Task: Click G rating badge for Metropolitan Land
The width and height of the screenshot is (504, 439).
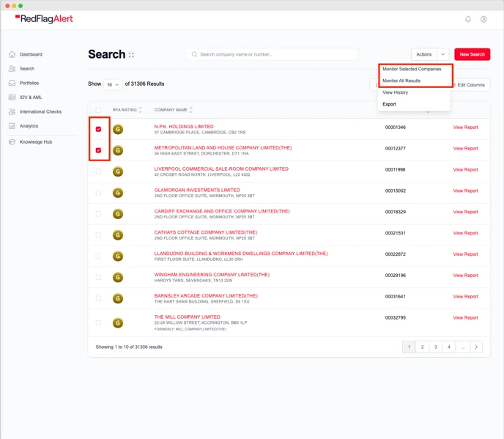Action: (x=118, y=150)
